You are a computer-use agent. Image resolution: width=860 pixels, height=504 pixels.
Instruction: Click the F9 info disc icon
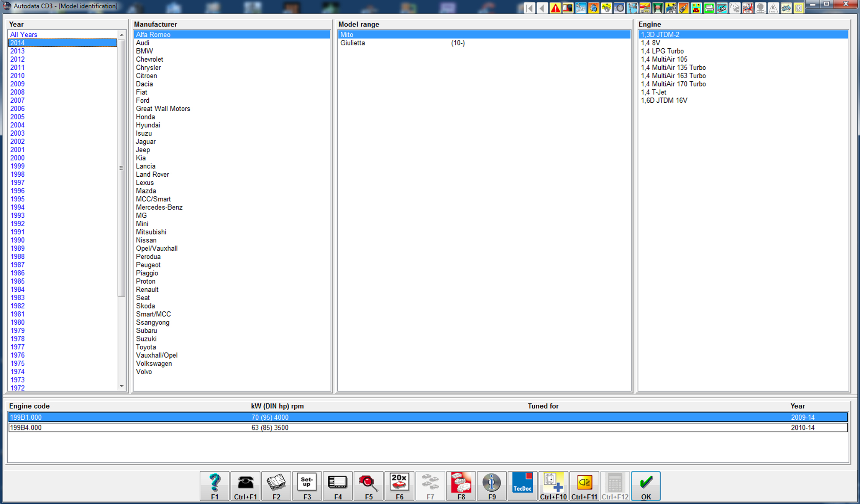492,486
